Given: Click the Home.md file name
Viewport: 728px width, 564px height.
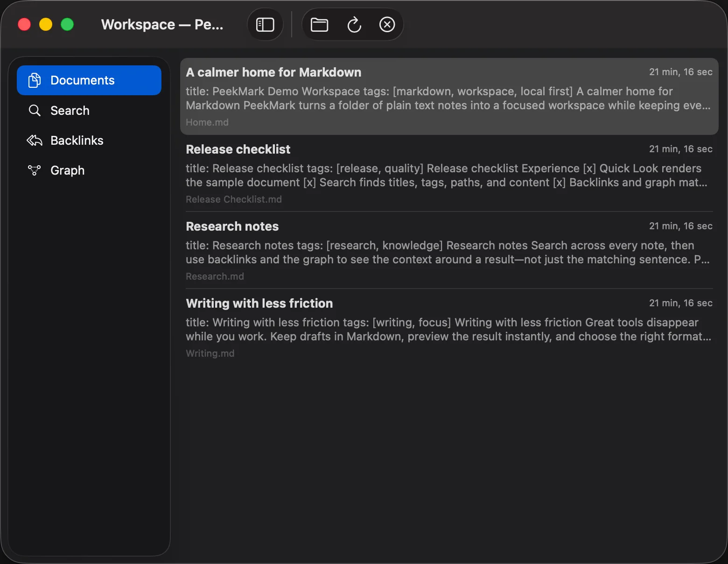Looking at the screenshot, I should coord(207,122).
